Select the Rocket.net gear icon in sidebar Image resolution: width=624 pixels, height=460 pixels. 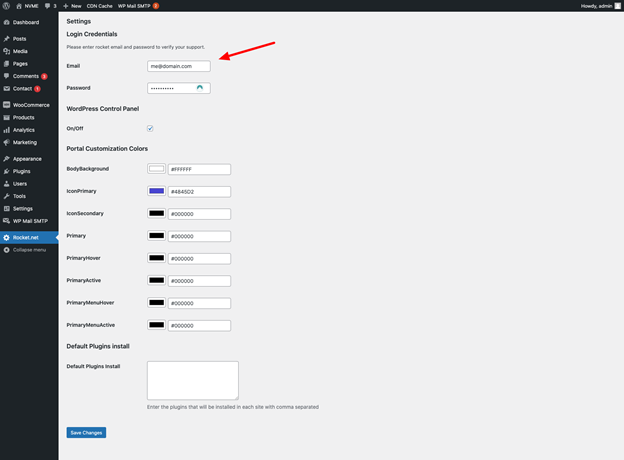(6, 238)
